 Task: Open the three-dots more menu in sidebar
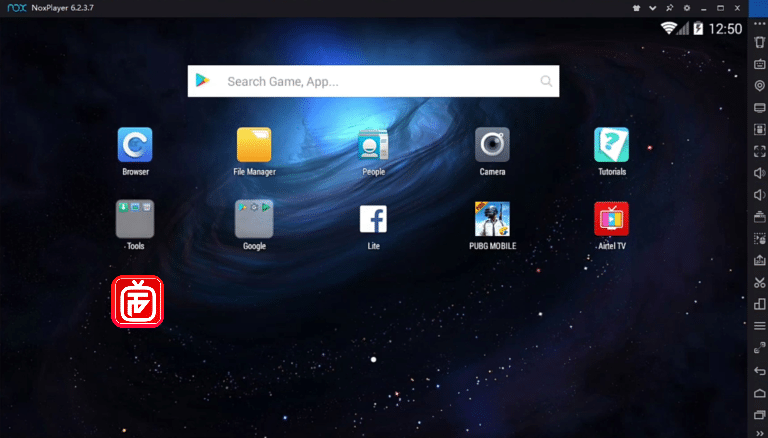coord(760,24)
